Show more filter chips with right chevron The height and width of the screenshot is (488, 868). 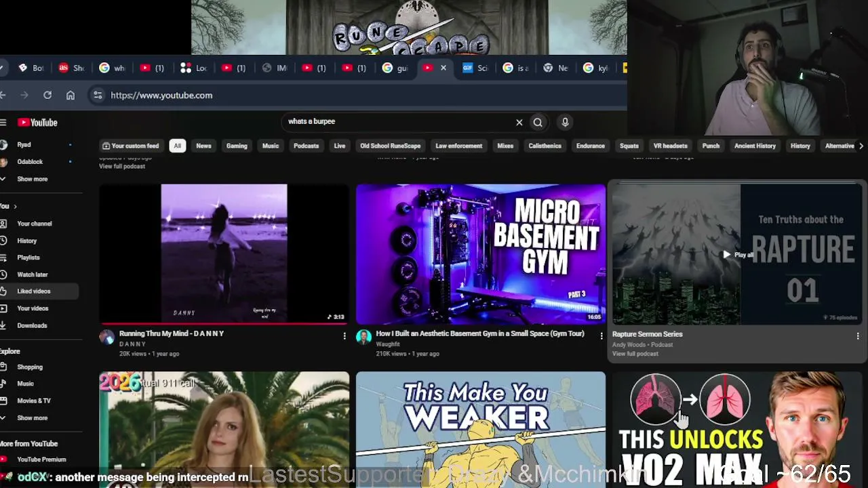(x=861, y=146)
